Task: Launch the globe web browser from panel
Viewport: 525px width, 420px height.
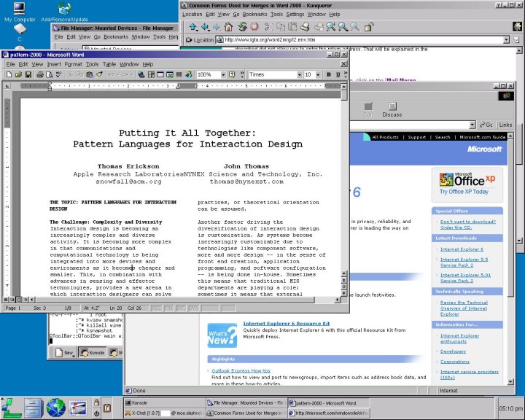Action: pyautogui.click(x=56, y=408)
